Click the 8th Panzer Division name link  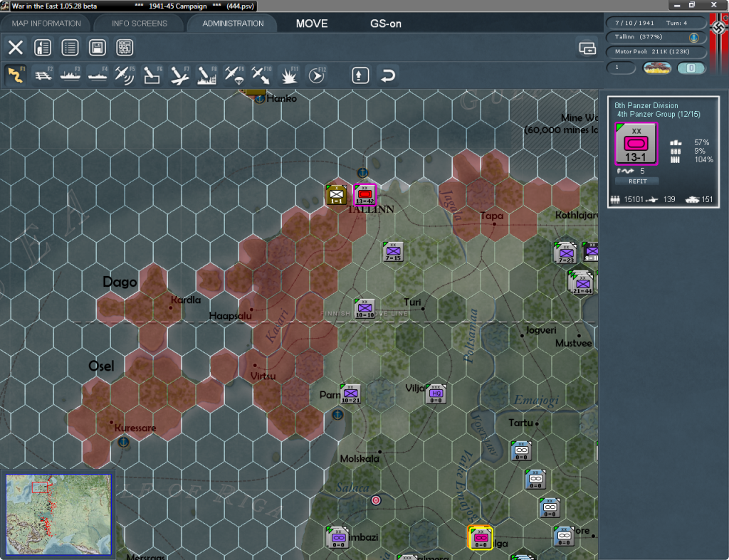click(646, 105)
